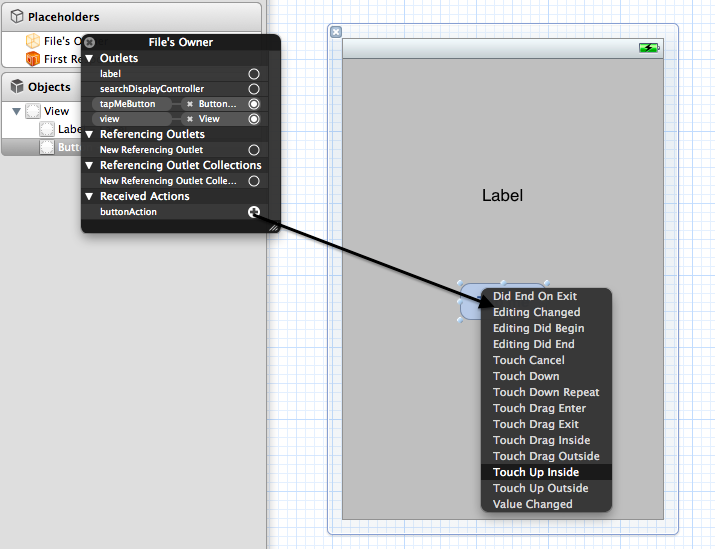Image resolution: width=715 pixels, height=549 pixels.
Task: Close the View canvas with the x box
Action: [x=336, y=32]
